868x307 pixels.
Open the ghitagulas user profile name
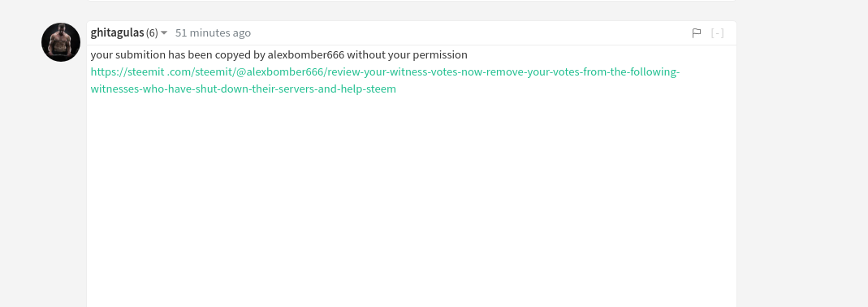118,32
